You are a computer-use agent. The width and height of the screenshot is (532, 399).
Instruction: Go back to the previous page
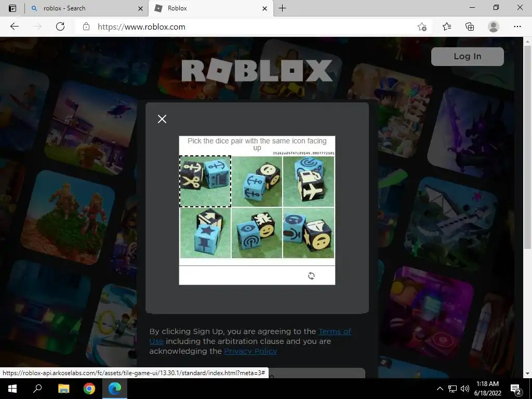(14, 26)
